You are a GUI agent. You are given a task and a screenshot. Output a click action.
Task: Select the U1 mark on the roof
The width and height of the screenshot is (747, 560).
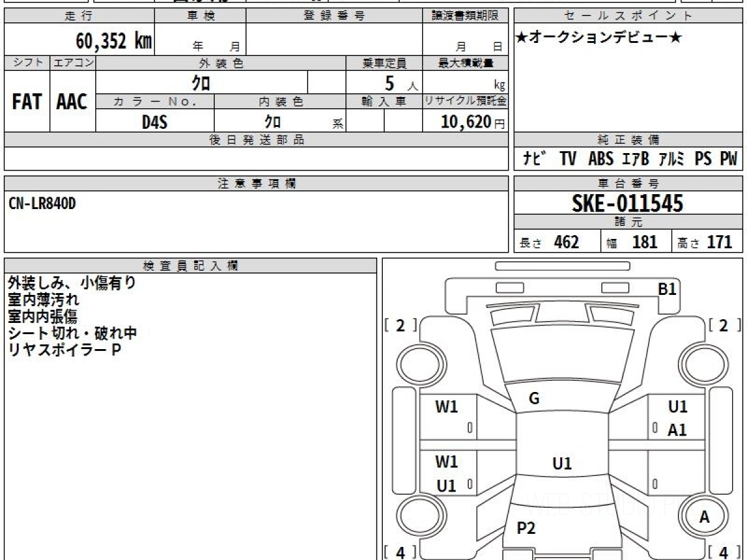pos(562,464)
